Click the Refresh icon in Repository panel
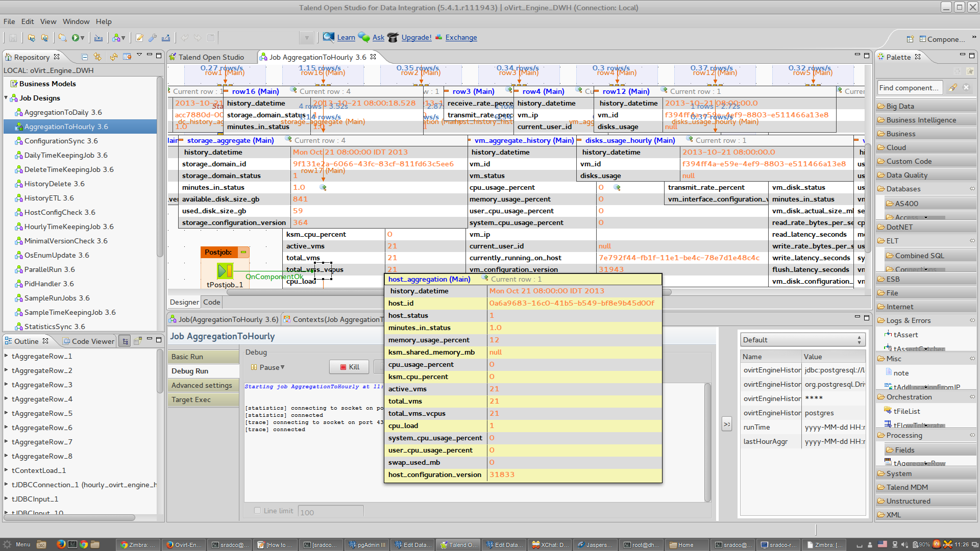The width and height of the screenshot is (980, 551). pos(114,57)
